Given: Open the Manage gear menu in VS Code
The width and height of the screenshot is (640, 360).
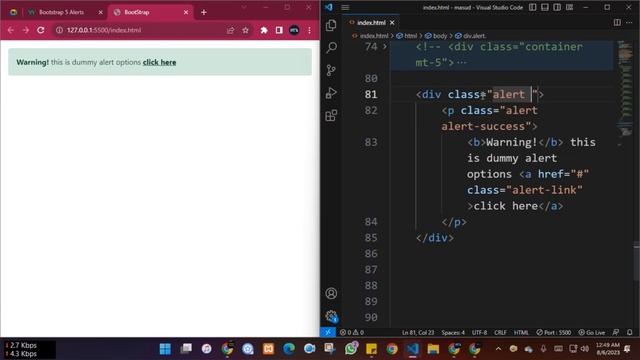Looking at the screenshot, I should [x=331, y=316].
